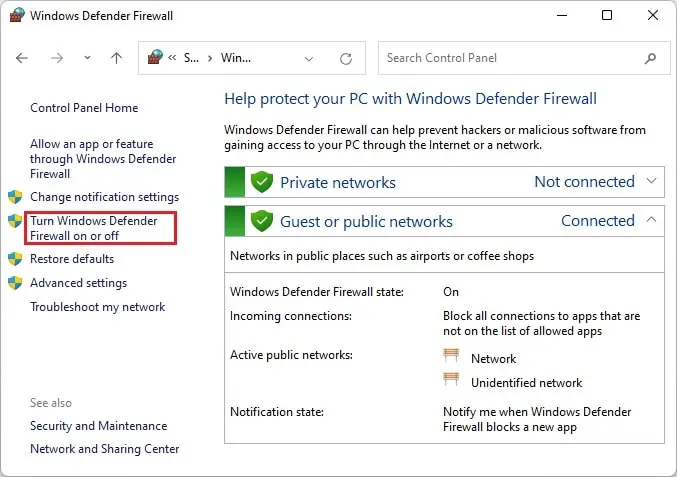Maximize the Windows Defender Firewall window
This screenshot has height=477, width=677.
click(x=607, y=15)
